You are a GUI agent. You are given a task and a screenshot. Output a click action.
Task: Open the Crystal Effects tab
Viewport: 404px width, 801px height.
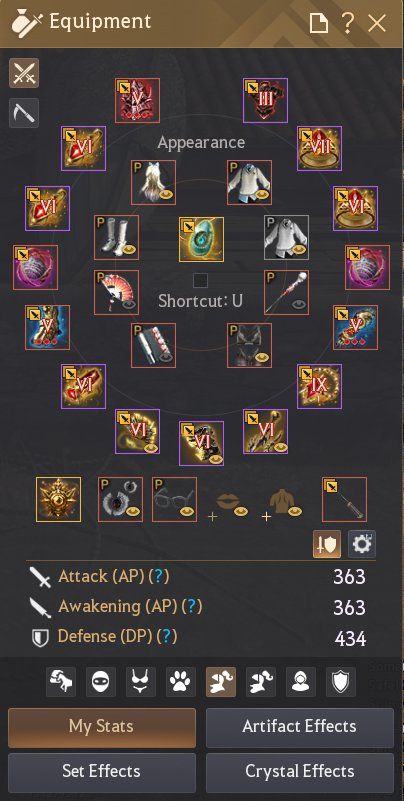pos(300,772)
